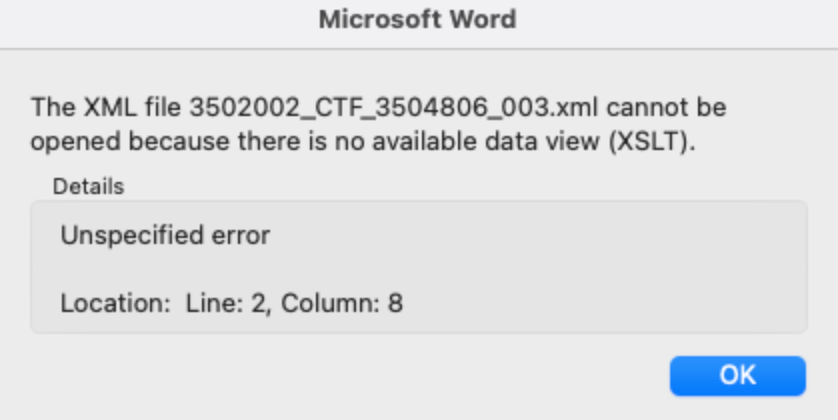Screen dimensions: 838x420
Task: Click blank line between error and location
Action: point(300,268)
